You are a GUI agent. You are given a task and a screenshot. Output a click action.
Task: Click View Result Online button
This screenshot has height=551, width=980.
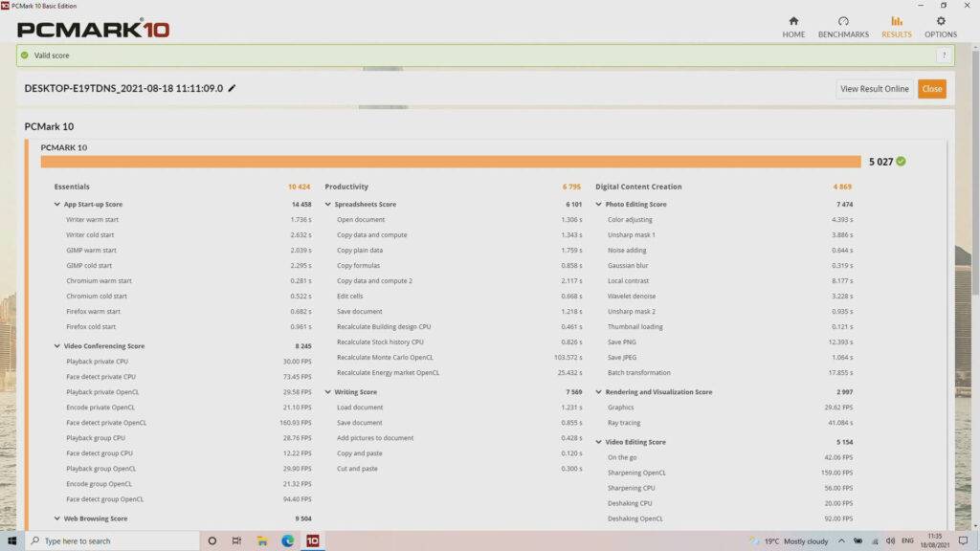[x=874, y=89]
